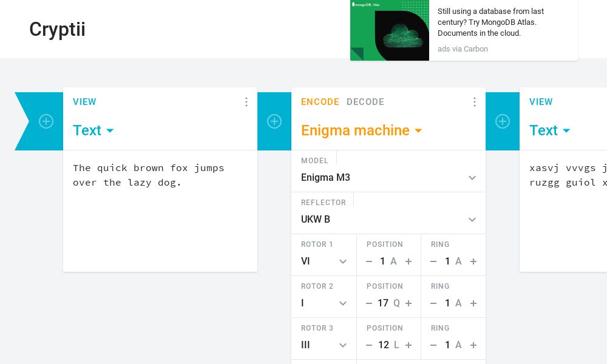Image resolution: width=607 pixels, height=364 pixels.
Task: Increase Rotor 3 position from 12
Action: coord(409,345)
